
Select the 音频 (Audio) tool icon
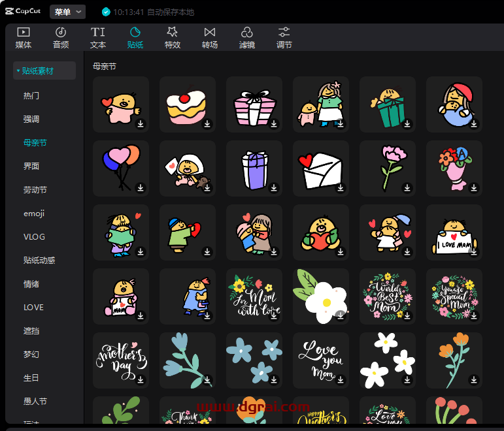pos(61,32)
